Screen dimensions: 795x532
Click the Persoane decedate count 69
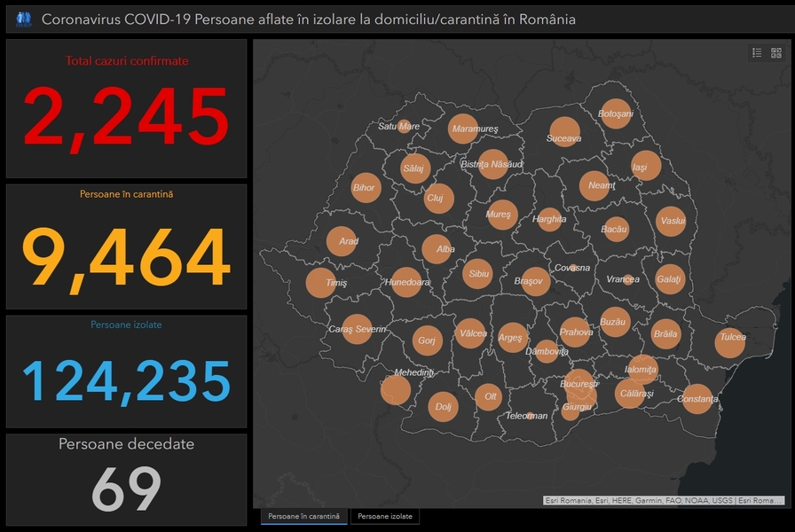[x=126, y=488]
